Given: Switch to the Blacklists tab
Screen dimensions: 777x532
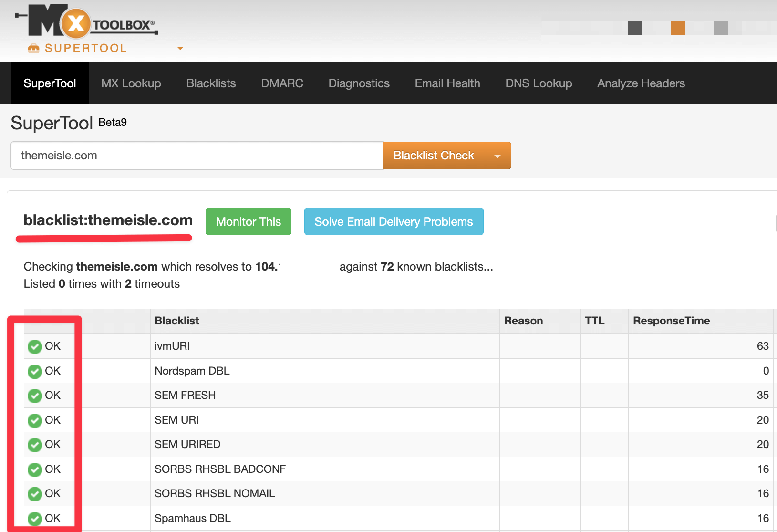Looking at the screenshot, I should pos(211,83).
